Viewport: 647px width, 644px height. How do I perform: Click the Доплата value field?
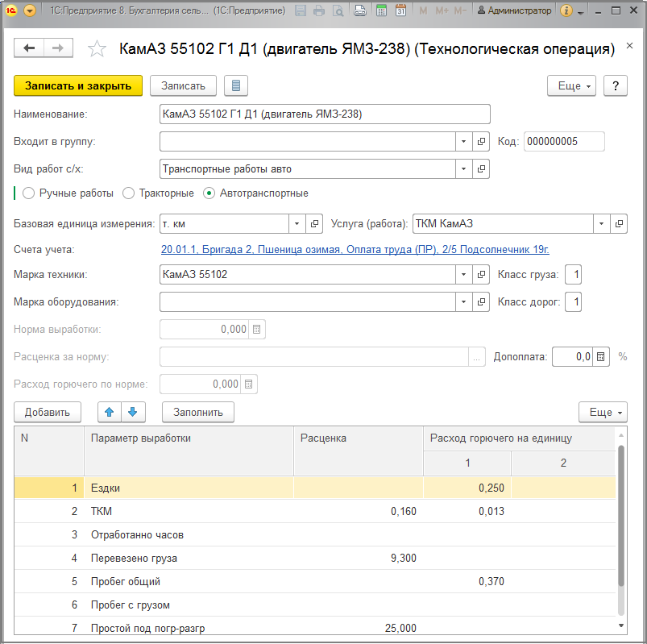[x=572, y=357]
